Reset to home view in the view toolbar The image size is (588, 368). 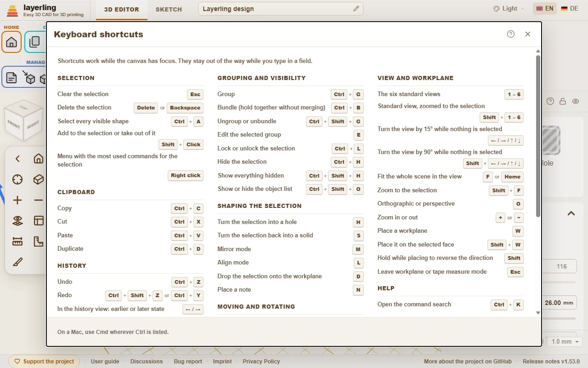[x=39, y=159]
